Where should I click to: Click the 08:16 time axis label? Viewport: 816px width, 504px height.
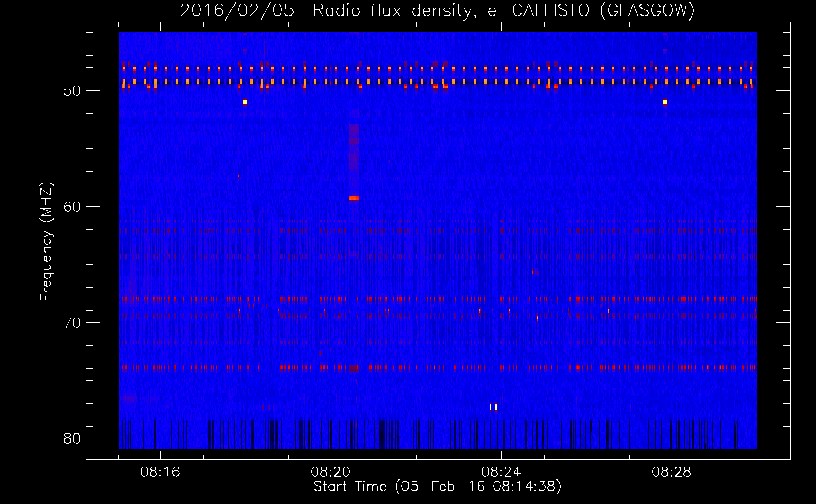160,472
